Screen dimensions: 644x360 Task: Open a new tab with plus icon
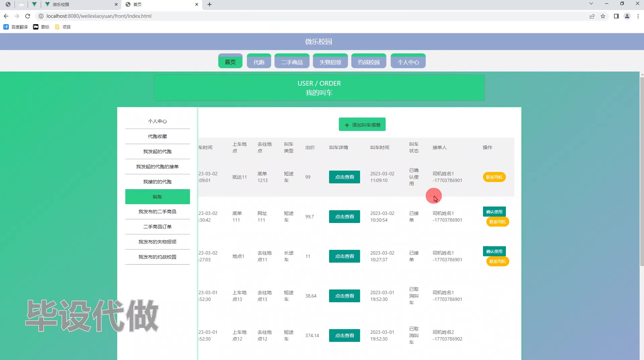(210, 4)
